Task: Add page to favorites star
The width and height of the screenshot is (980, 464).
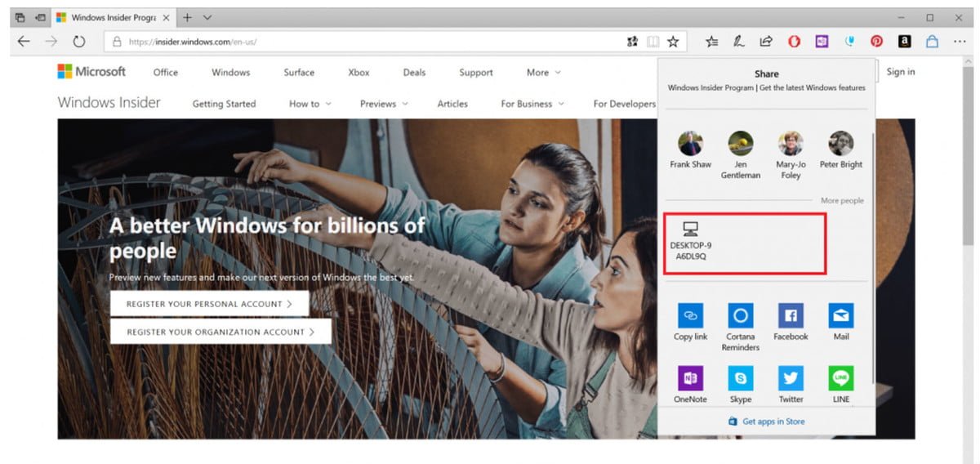Action: pos(673,41)
